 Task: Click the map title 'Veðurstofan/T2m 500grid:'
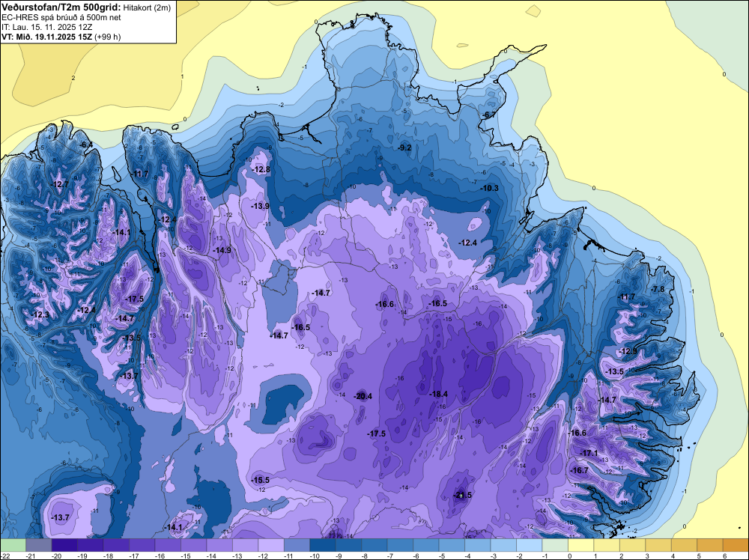[61, 7]
